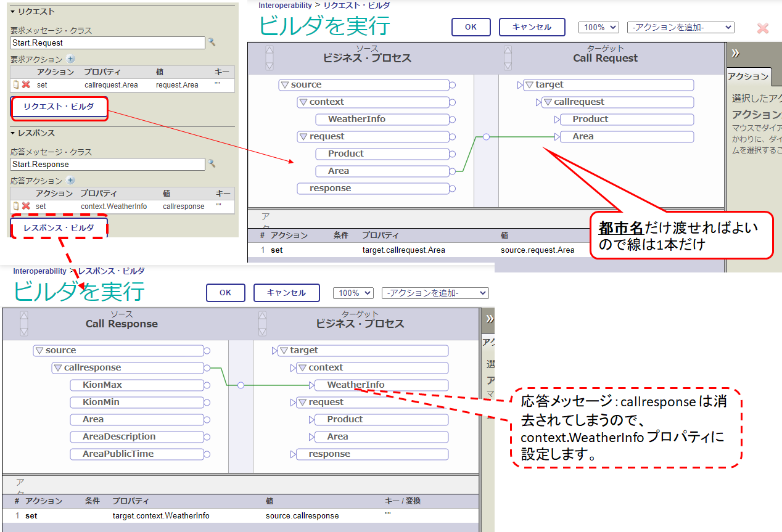Collapse the request node in Business Process source

tap(303, 137)
